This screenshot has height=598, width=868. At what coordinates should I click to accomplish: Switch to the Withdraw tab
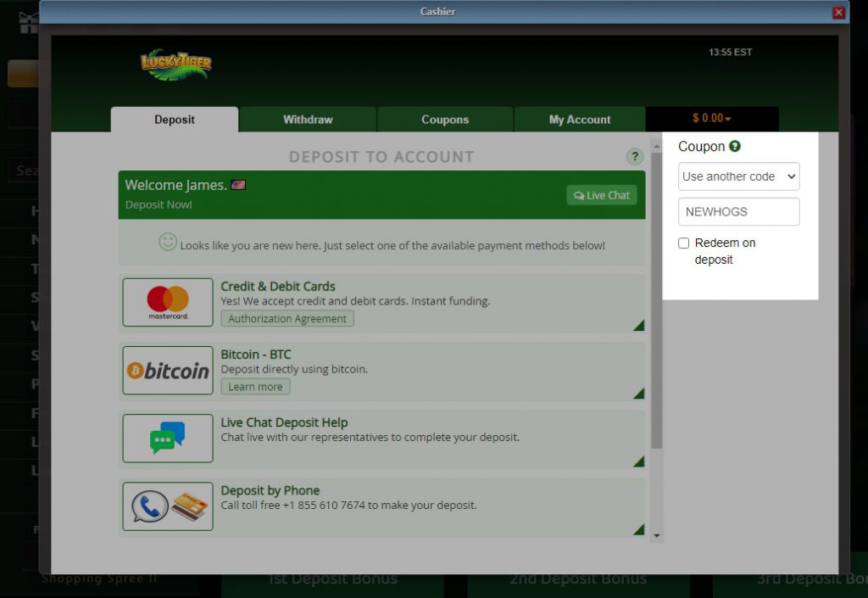tap(308, 119)
